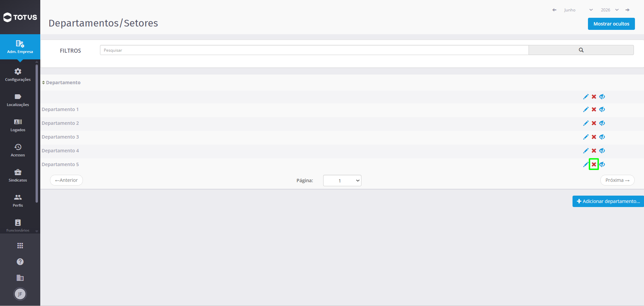644x306 pixels.
Task: Select the Departamento 1 row text
Action: pos(60,109)
